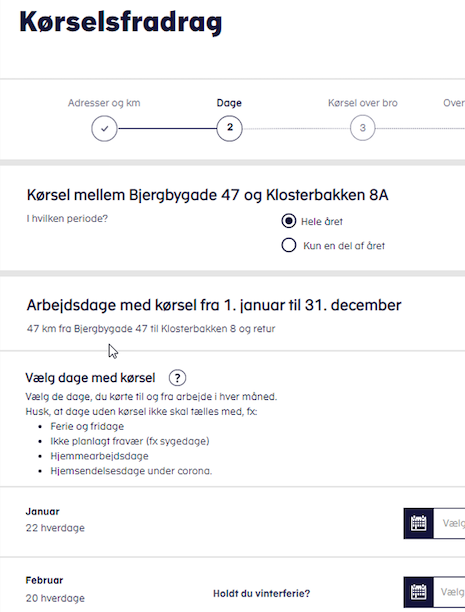The width and height of the screenshot is (465, 612).
Task: Click step 3 circle in progress bar
Action: coord(363,128)
